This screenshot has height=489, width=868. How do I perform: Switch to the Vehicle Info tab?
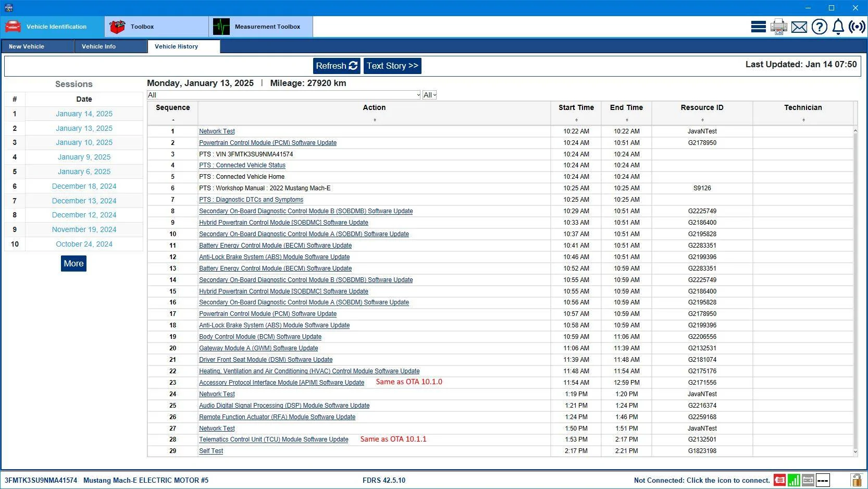[111, 46]
